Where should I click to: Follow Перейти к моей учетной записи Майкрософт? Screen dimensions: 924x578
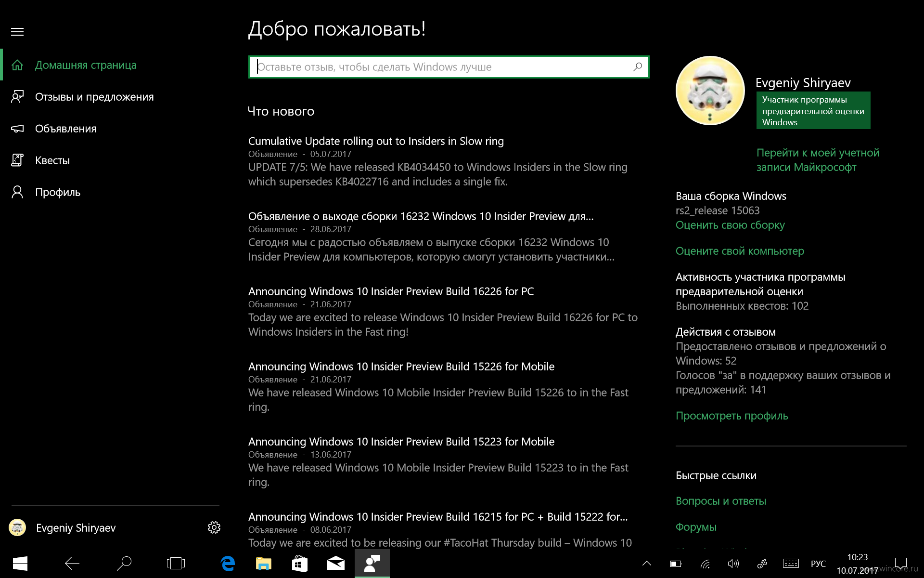coord(818,160)
